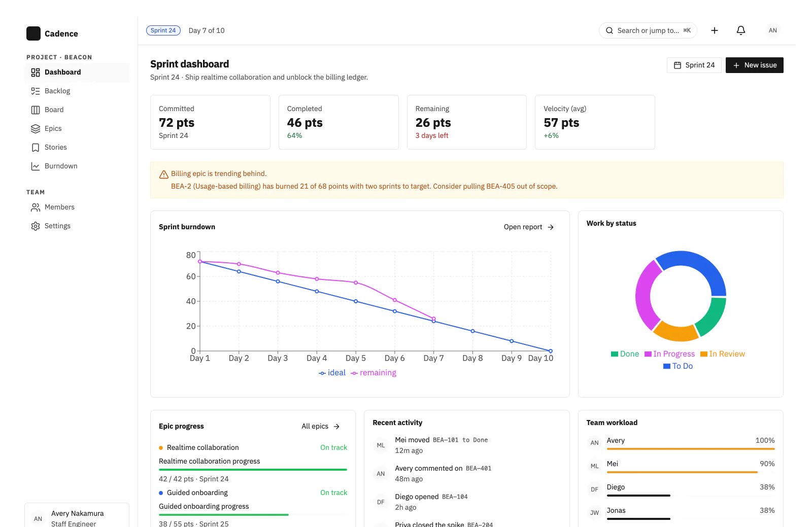This screenshot has height=527, width=812.
Task: Open Avery Nakamura profile card
Action: point(77,515)
